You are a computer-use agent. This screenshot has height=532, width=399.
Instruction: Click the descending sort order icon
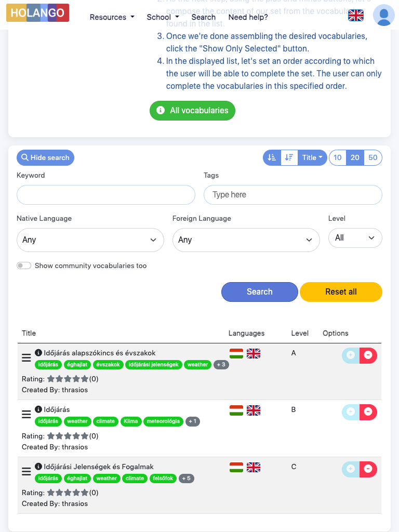289,157
